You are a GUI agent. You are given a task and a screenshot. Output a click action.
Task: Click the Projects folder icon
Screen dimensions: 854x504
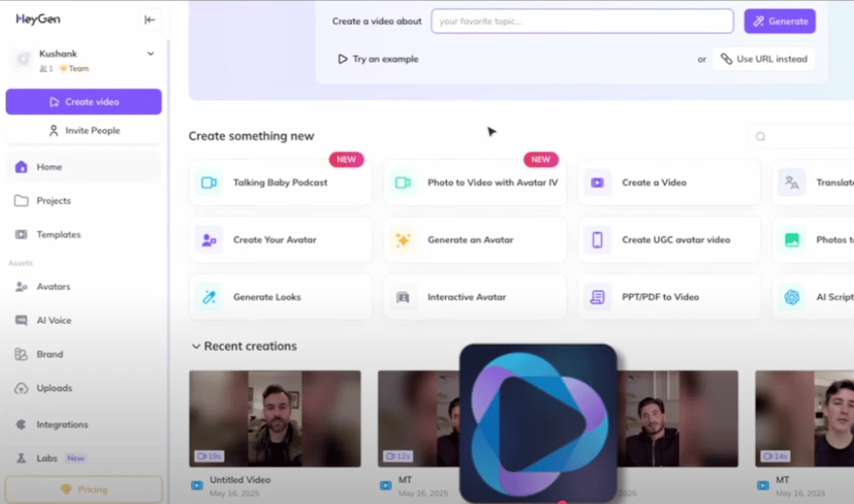click(21, 200)
